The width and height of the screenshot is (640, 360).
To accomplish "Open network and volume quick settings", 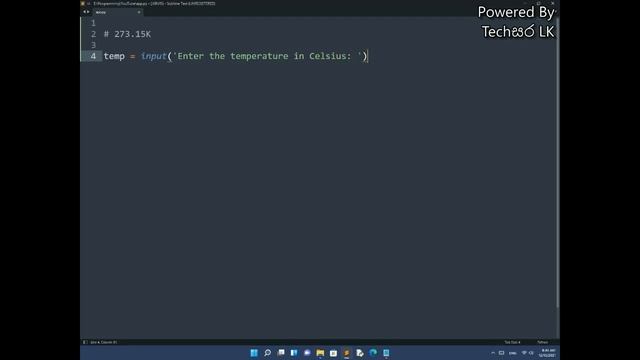I will [527, 353].
